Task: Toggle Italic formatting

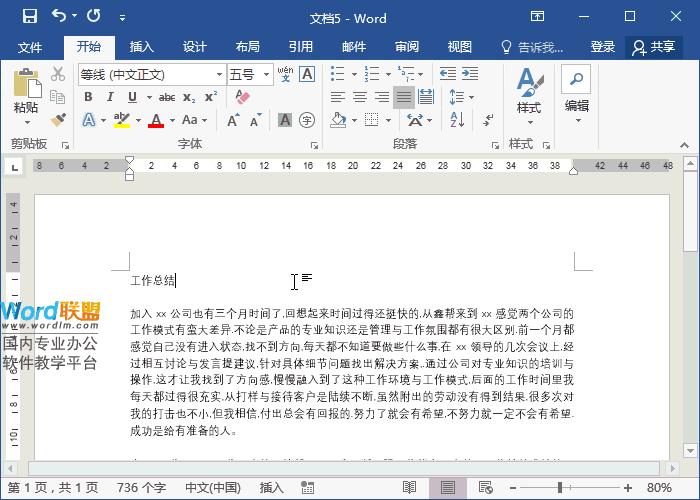Action: point(110,97)
